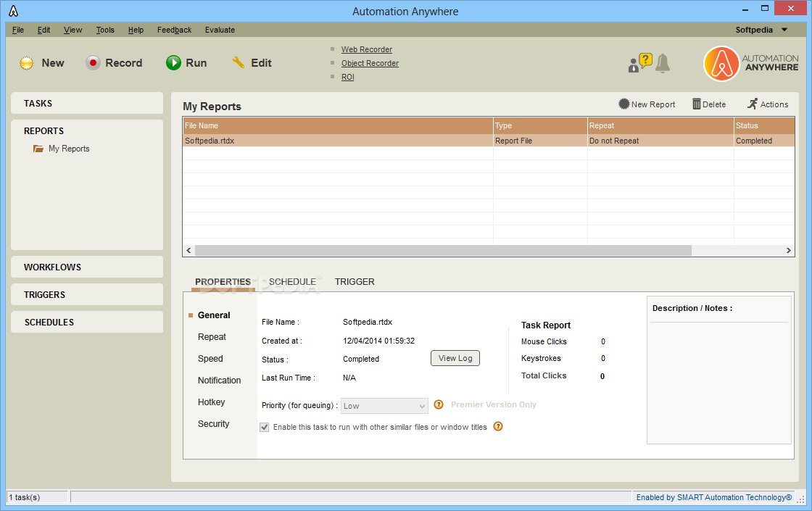Click the Delete trash icon

[x=697, y=104]
